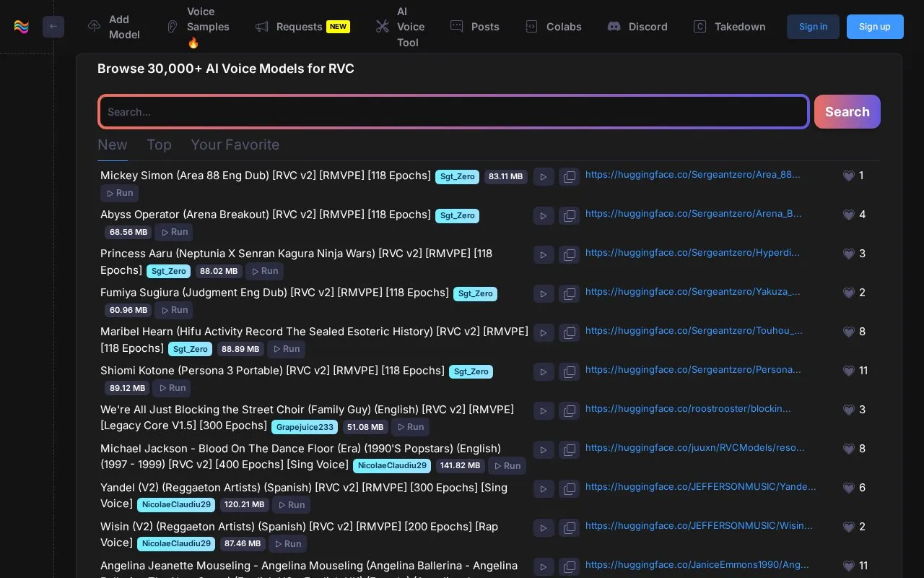The height and width of the screenshot is (578, 924).
Task: Focus the model search input field
Action: [453, 112]
